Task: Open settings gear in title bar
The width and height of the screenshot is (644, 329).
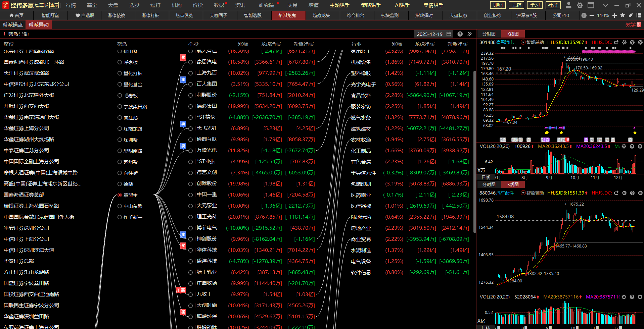Action: coord(580,5)
